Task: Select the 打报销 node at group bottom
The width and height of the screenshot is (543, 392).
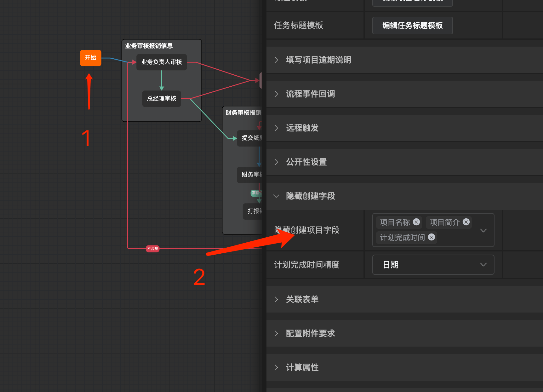Action: [x=253, y=211]
